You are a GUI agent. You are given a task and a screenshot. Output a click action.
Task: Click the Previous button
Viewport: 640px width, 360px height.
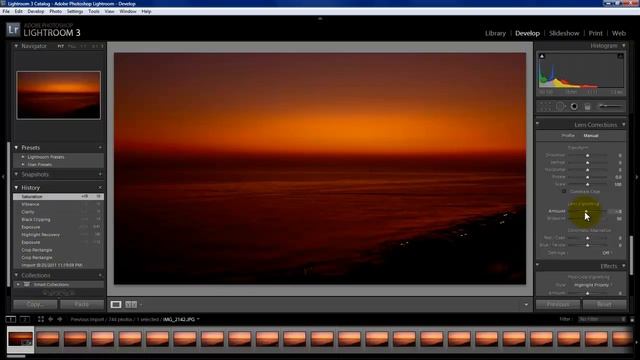[x=558, y=304]
